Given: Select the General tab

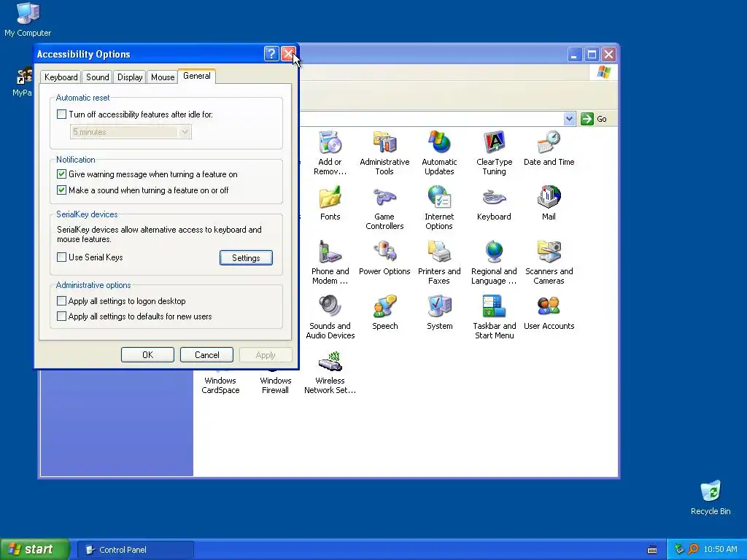Looking at the screenshot, I should tap(197, 76).
